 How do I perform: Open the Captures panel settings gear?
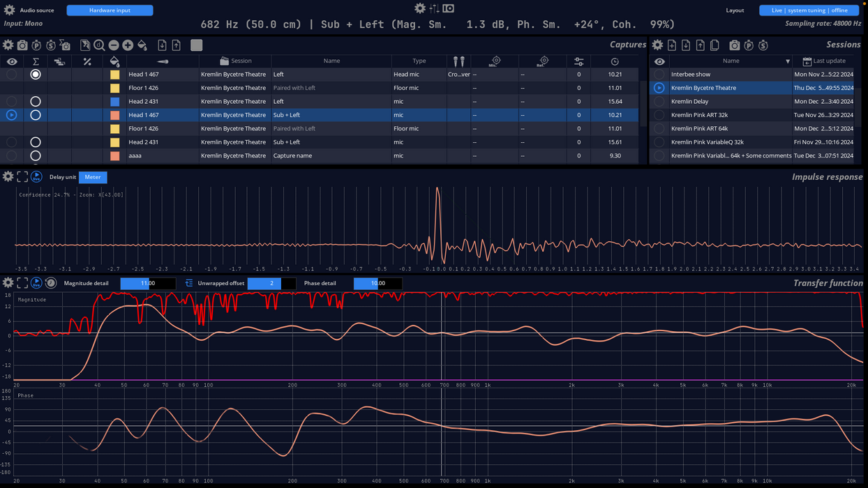coord(8,45)
